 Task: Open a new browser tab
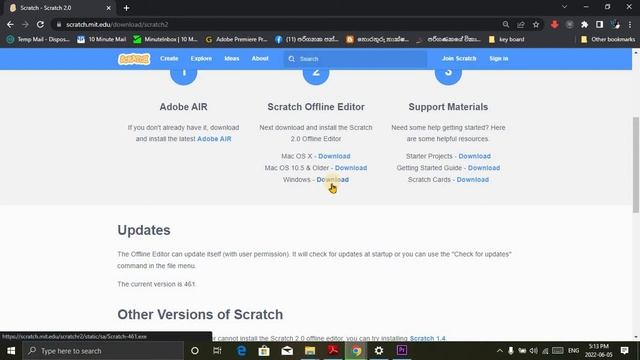[x=127, y=8]
